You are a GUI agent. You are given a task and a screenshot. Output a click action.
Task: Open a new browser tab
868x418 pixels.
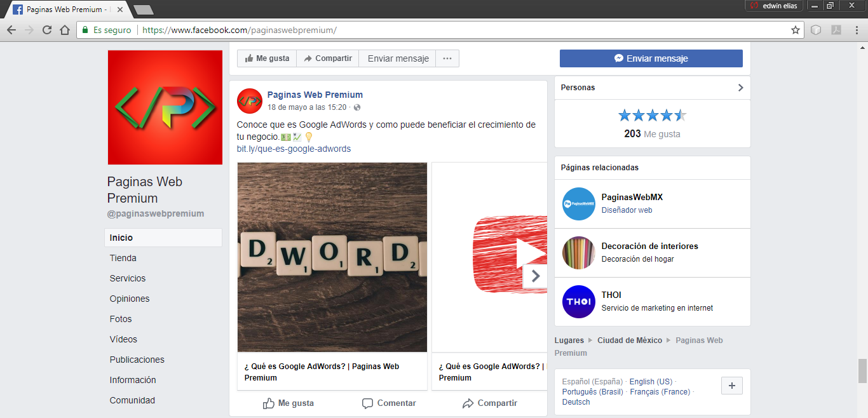[x=144, y=10]
